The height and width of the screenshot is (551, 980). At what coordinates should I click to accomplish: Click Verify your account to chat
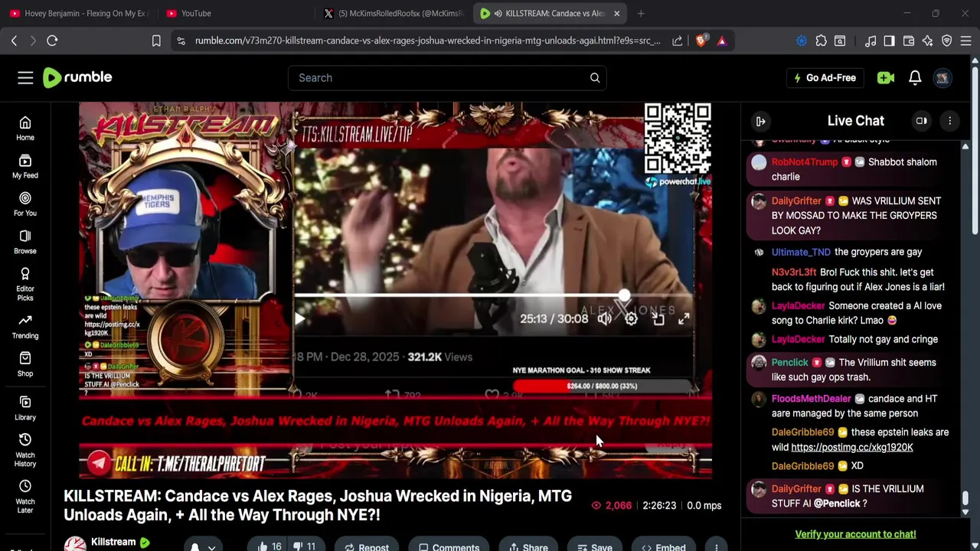click(x=855, y=534)
